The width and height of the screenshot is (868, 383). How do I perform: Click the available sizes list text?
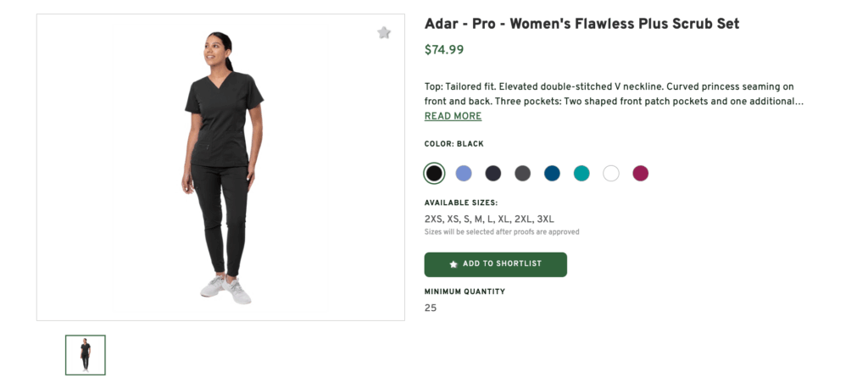pos(489,219)
